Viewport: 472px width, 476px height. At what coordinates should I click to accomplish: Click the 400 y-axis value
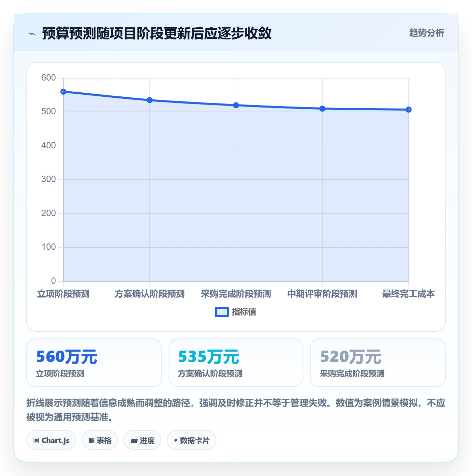49,146
